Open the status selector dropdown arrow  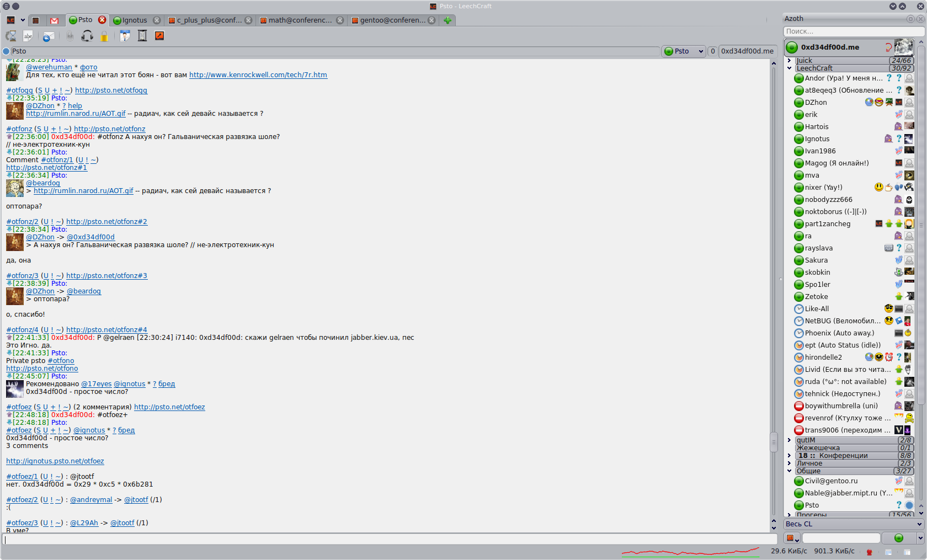coord(920,538)
